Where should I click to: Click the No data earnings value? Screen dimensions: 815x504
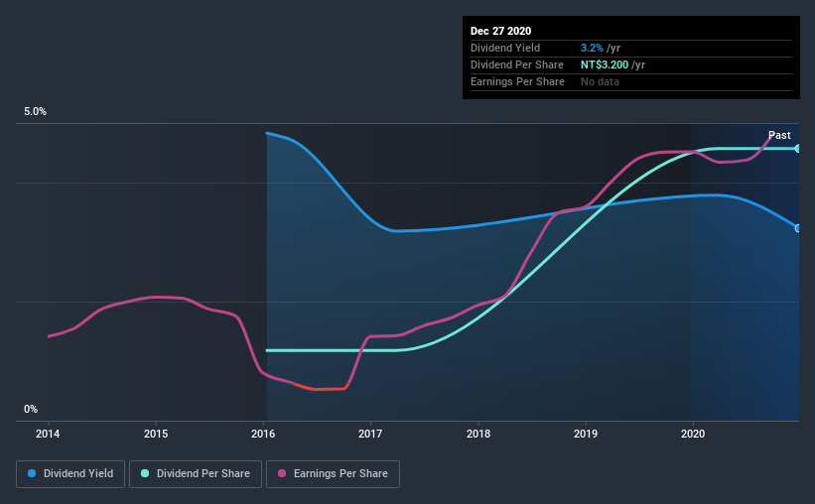point(600,81)
